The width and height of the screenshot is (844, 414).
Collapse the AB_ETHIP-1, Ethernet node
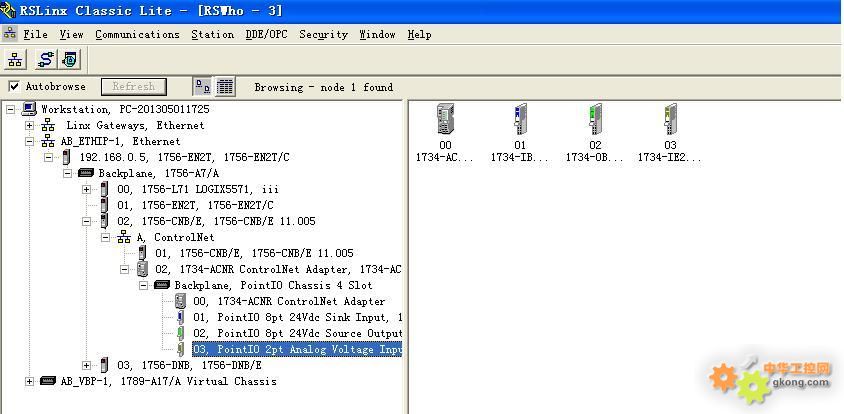(x=30, y=141)
